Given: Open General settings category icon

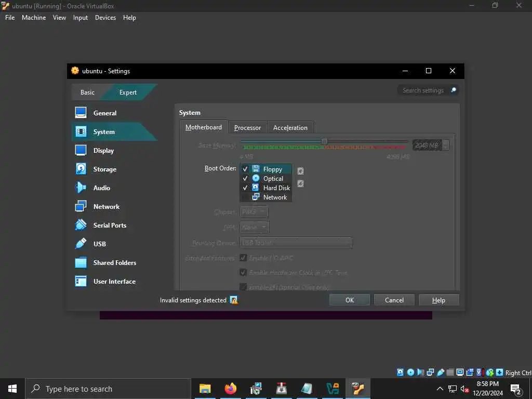Looking at the screenshot, I should click(x=81, y=113).
